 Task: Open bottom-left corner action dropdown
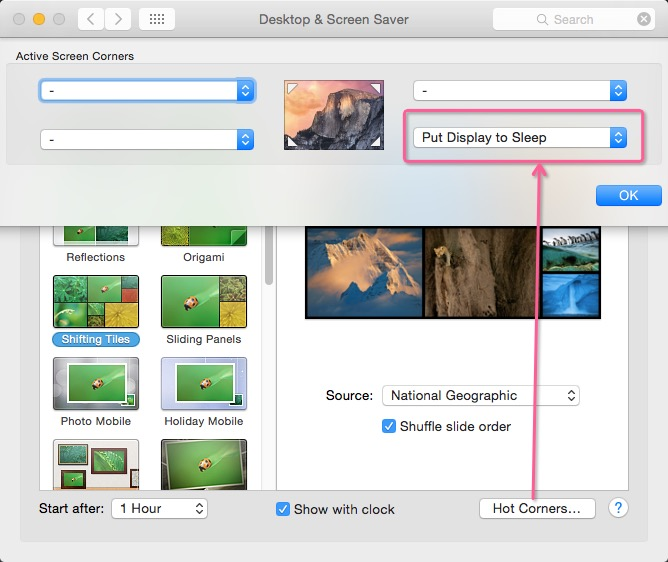(x=147, y=139)
